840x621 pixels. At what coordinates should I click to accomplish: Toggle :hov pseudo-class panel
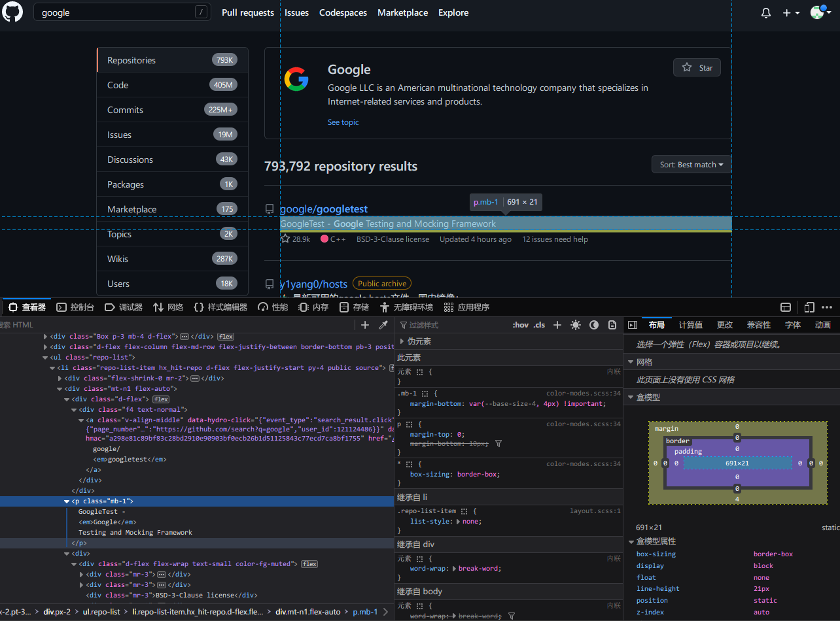[521, 325]
